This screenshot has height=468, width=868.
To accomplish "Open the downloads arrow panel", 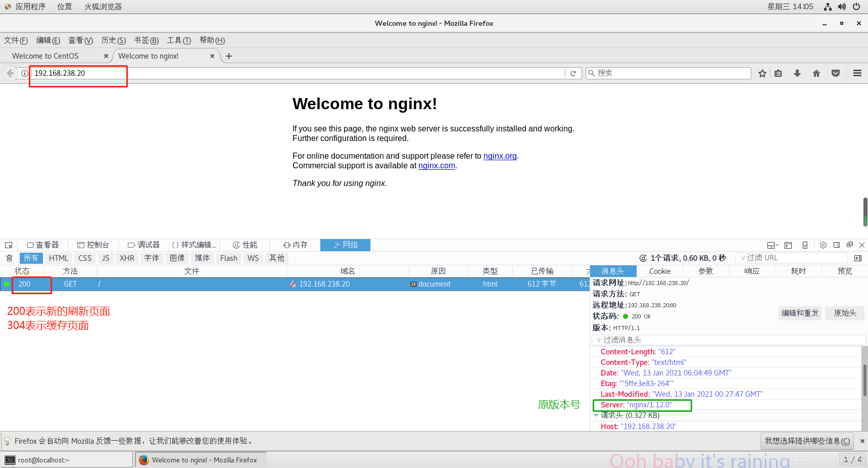I will (797, 73).
